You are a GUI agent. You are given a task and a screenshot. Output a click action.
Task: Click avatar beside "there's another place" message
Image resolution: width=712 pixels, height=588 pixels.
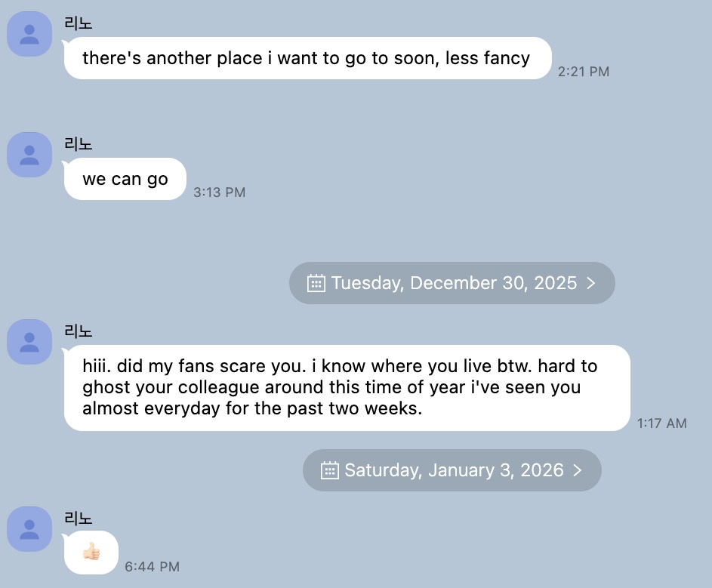click(x=29, y=34)
